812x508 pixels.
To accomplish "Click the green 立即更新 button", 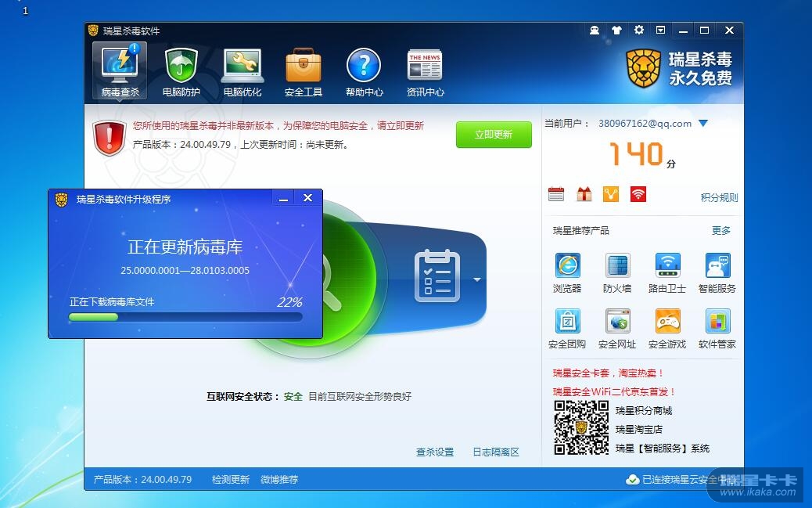I will (x=494, y=135).
